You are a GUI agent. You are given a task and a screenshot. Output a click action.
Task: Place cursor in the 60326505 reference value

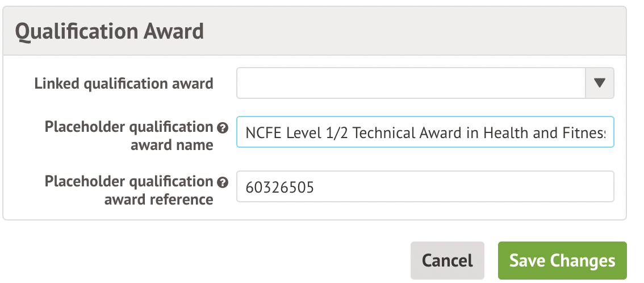coord(280,187)
